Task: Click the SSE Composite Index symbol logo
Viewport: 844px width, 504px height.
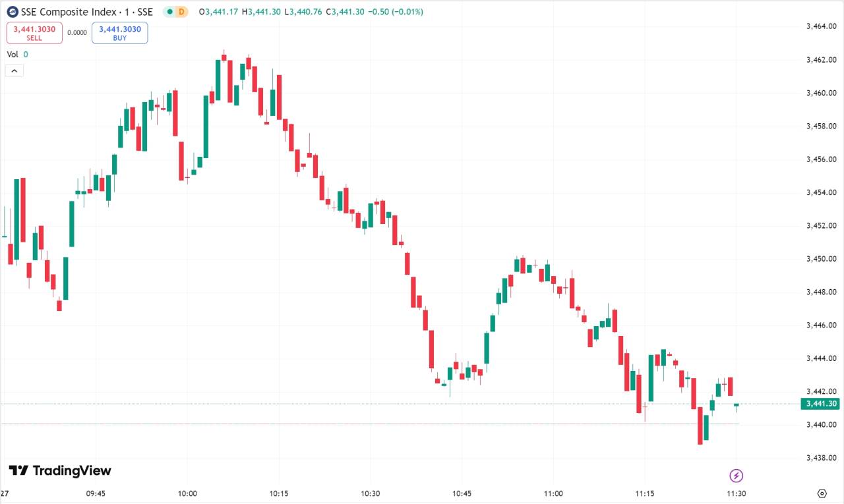Action: point(13,11)
